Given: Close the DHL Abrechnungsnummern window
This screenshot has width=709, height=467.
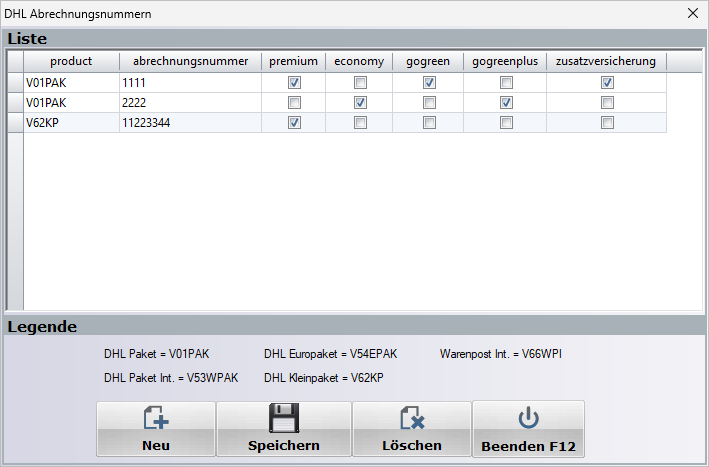Looking at the screenshot, I should pyautogui.click(x=692, y=13).
